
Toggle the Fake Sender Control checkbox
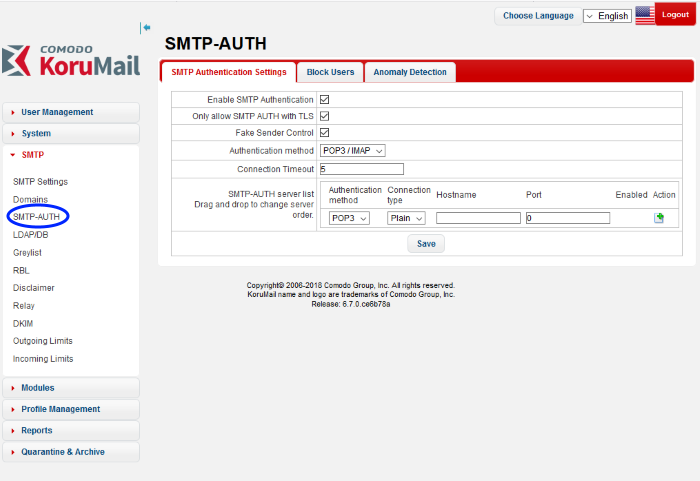pos(324,133)
